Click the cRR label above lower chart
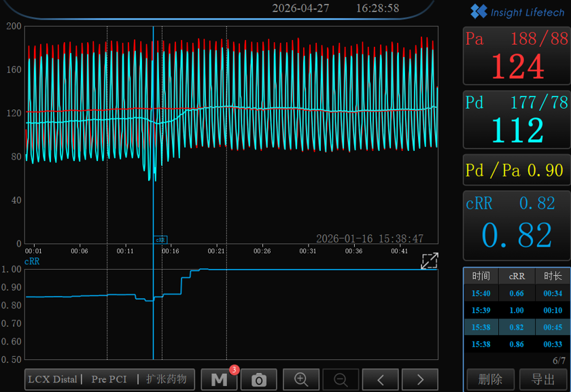Screen dimensions: 571x392 (32, 262)
